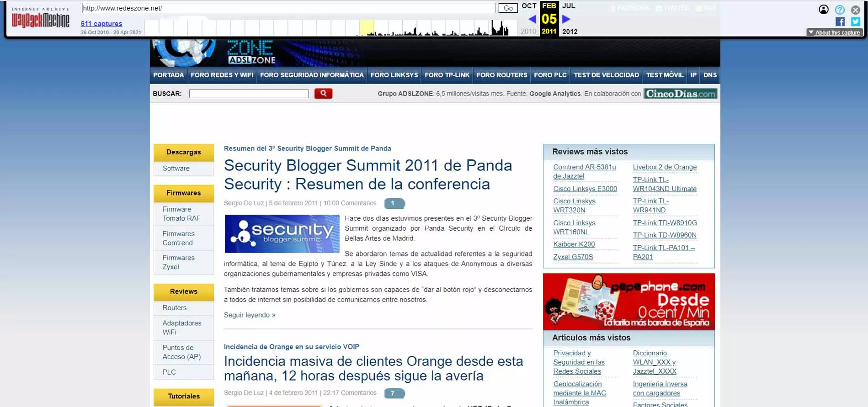The height and width of the screenshot is (407, 868).
Task: Open Comtrend AR-5381u de Jazztel review
Action: (x=584, y=172)
